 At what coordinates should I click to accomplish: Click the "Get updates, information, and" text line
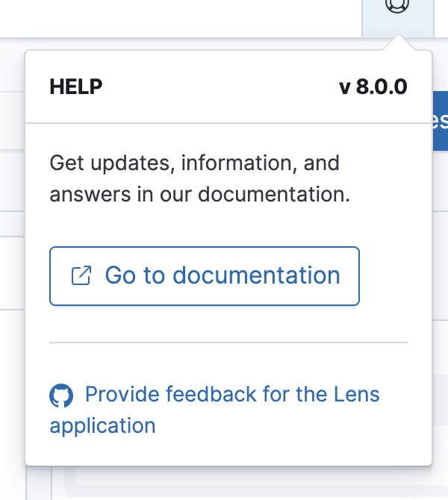[x=194, y=163]
